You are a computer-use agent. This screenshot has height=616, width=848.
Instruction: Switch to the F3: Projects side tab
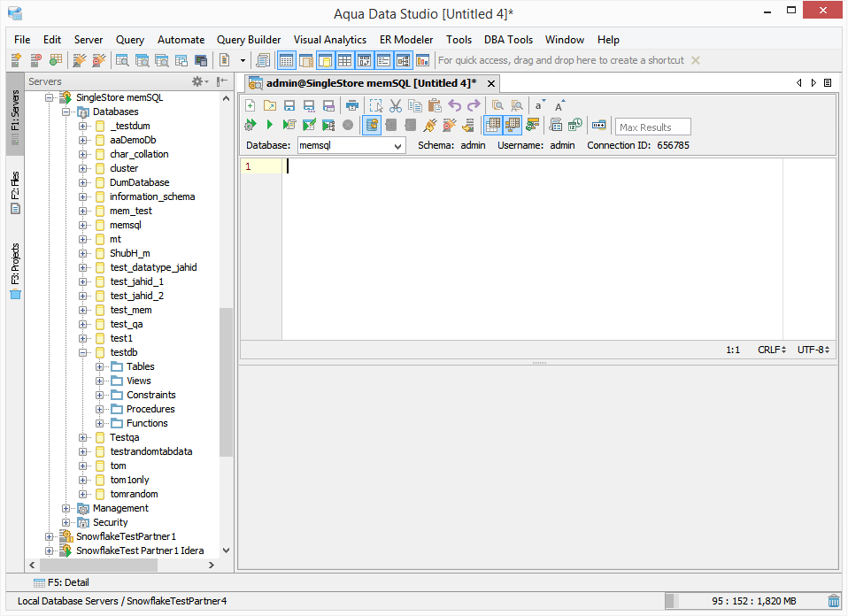(x=15, y=271)
